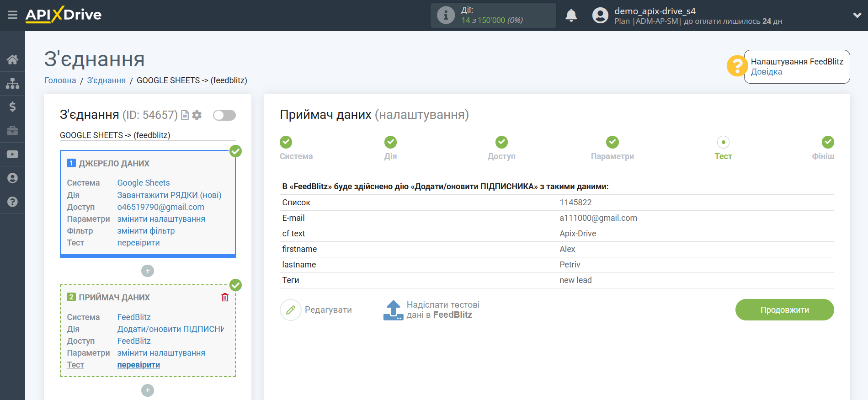Click the connection copy document icon

coord(185,115)
